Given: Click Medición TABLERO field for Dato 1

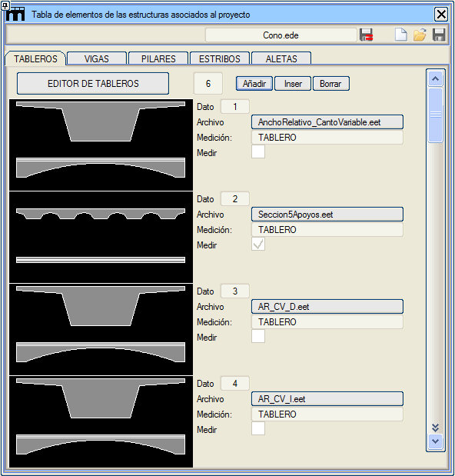Looking at the screenshot, I should (327, 137).
